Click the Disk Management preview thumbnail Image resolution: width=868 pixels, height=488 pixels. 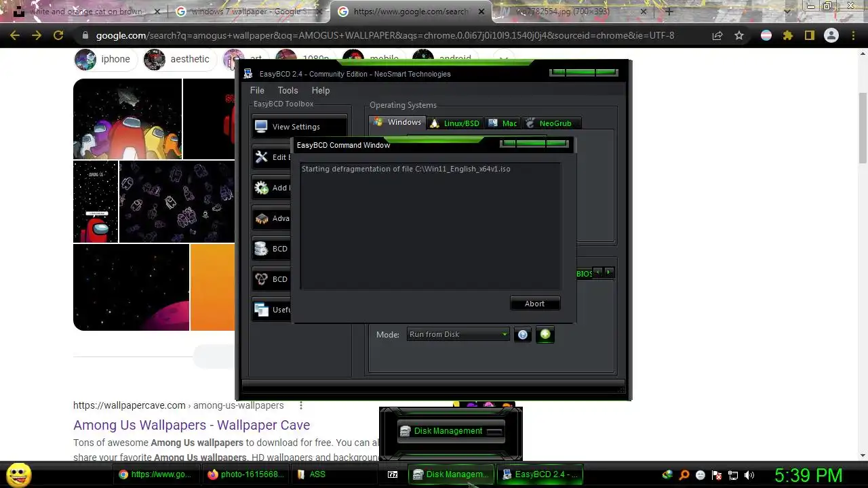coord(451,431)
